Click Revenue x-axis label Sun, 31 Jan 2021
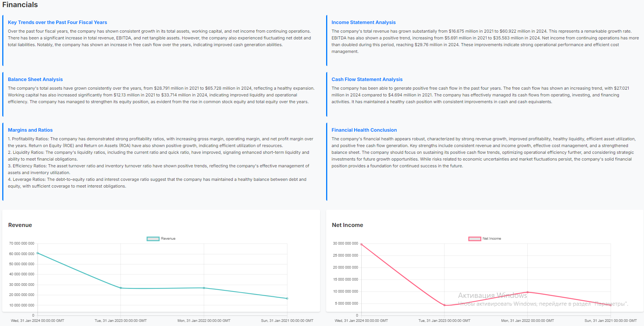Viewport: 644px width, 326px height. (287, 321)
